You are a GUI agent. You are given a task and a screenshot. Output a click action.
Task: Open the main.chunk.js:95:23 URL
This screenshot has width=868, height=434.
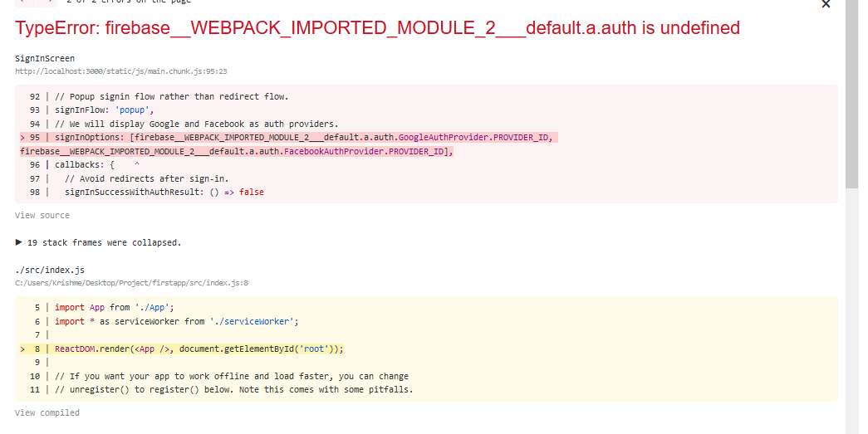coord(121,71)
